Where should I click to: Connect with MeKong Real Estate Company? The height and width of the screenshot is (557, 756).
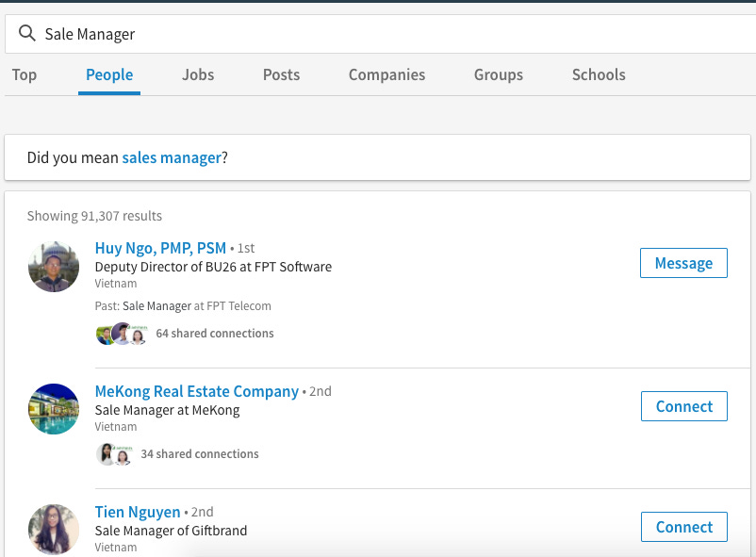(684, 406)
